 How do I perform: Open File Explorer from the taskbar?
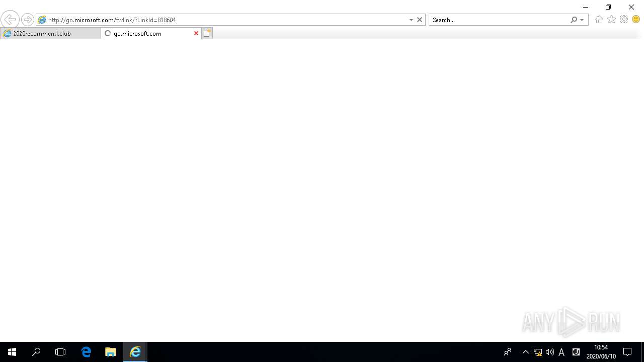pyautogui.click(x=111, y=352)
